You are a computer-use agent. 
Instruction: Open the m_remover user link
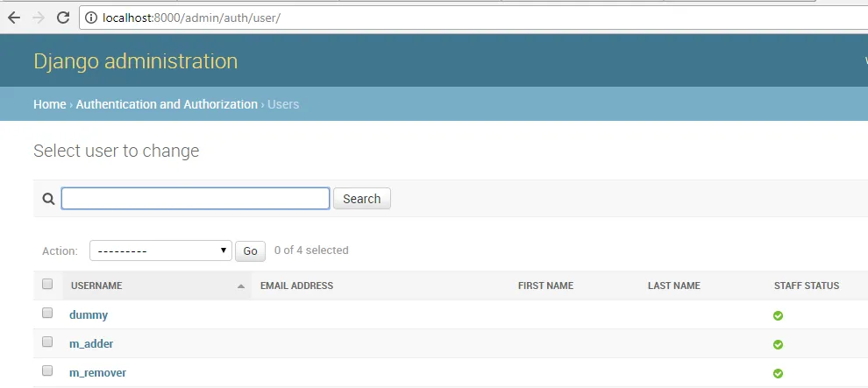(x=97, y=372)
